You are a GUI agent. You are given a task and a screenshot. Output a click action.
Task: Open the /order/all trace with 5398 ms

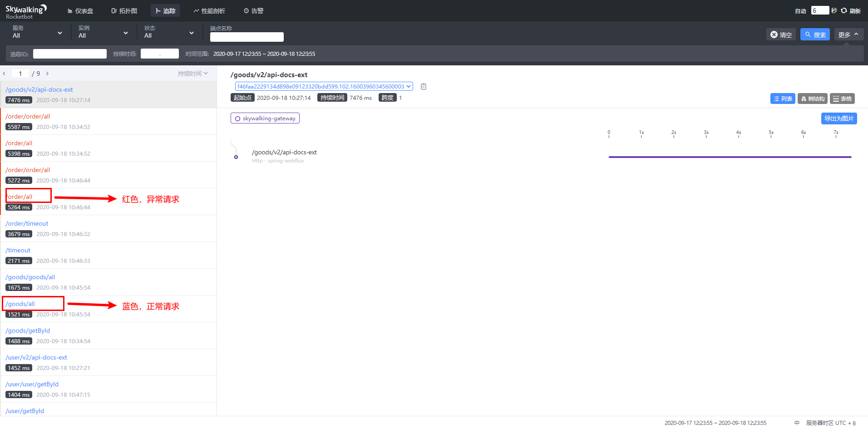click(108, 148)
